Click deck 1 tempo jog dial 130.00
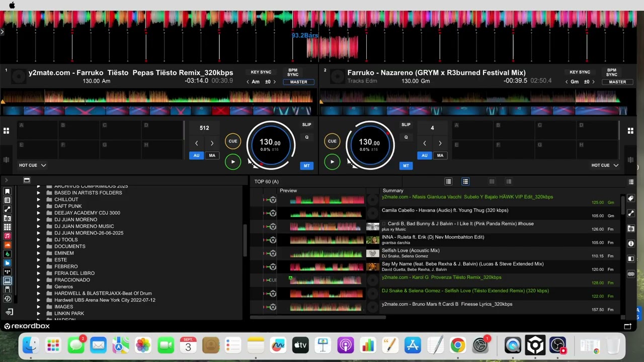This screenshot has height=362, width=644. pyautogui.click(x=271, y=145)
